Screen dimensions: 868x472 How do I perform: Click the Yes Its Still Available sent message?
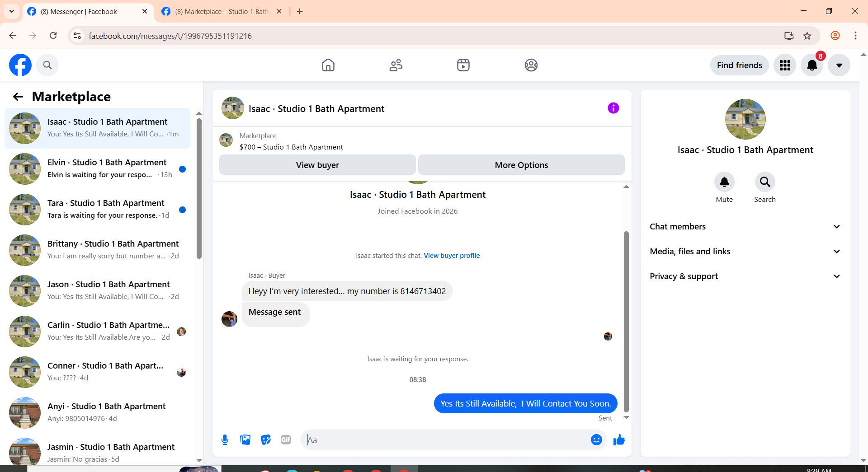525,404
